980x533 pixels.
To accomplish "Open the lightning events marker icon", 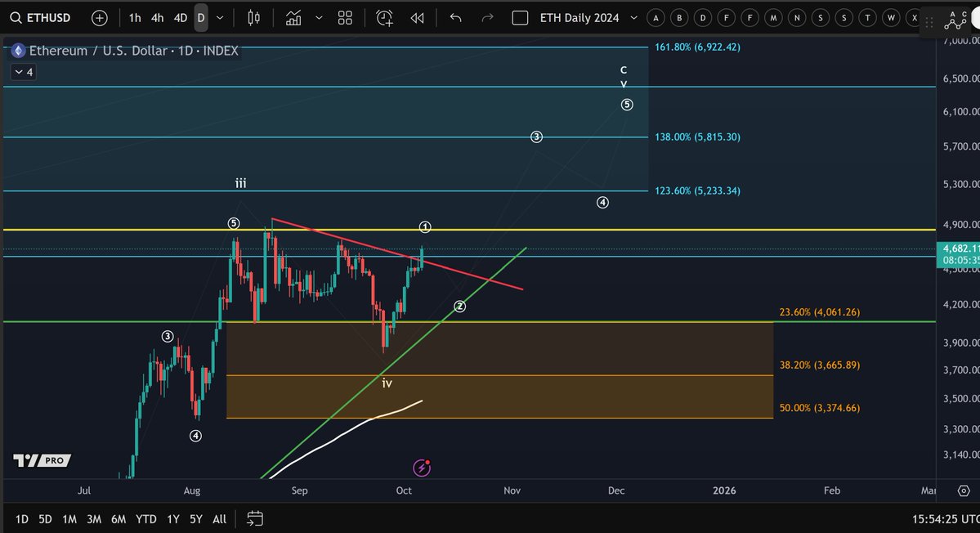I will point(422,468).
